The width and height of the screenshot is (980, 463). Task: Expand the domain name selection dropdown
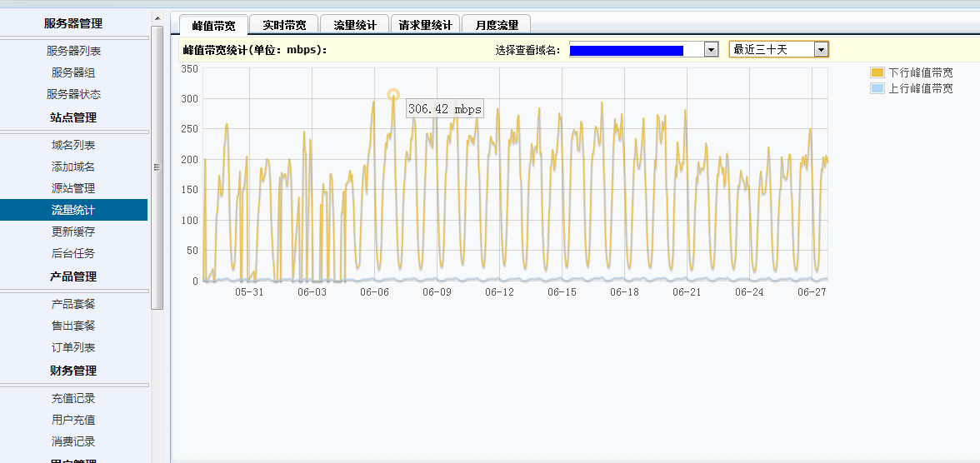(x=711, y=50)
